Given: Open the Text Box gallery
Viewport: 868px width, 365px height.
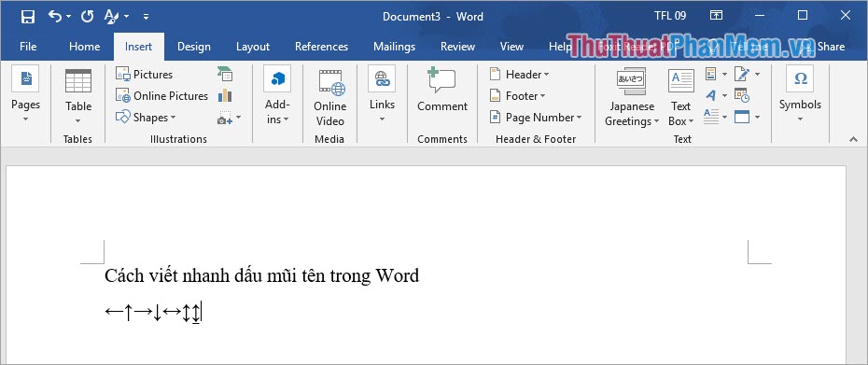Looking at the screenshot, I should pyautogui.click(x=681, y=97).
